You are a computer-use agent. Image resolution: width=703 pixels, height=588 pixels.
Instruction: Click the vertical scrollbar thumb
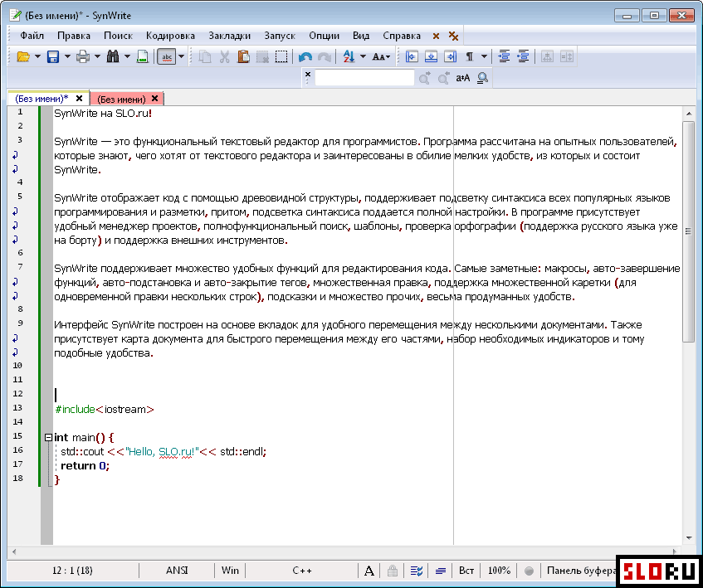(688, 231)
